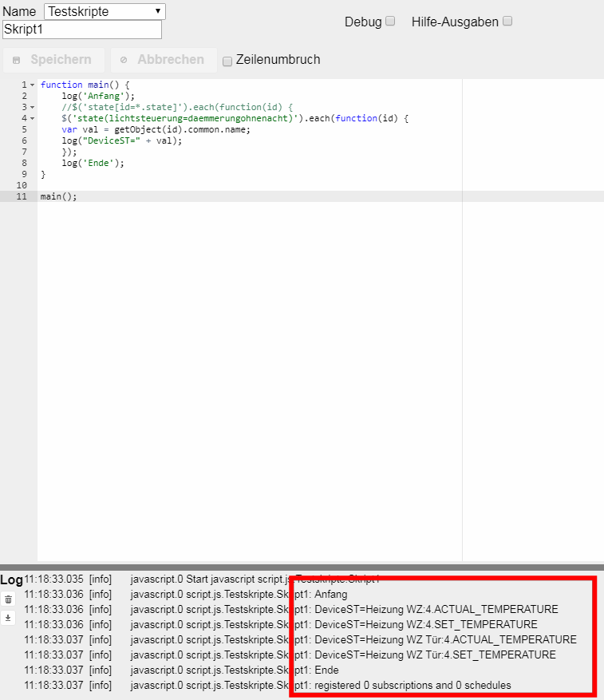This screenshot has height=700, width=604.
Task: Click the 'function main() {' line
Action: coord(85,85)
